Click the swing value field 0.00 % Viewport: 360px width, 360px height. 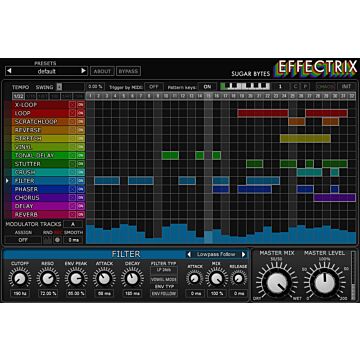coord(95,87)
